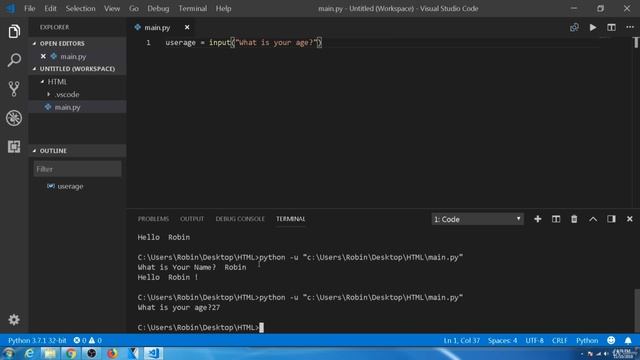The height and width of the screenshot is (360, 640).
Task: Open the View menu
Action: (111, 8)
